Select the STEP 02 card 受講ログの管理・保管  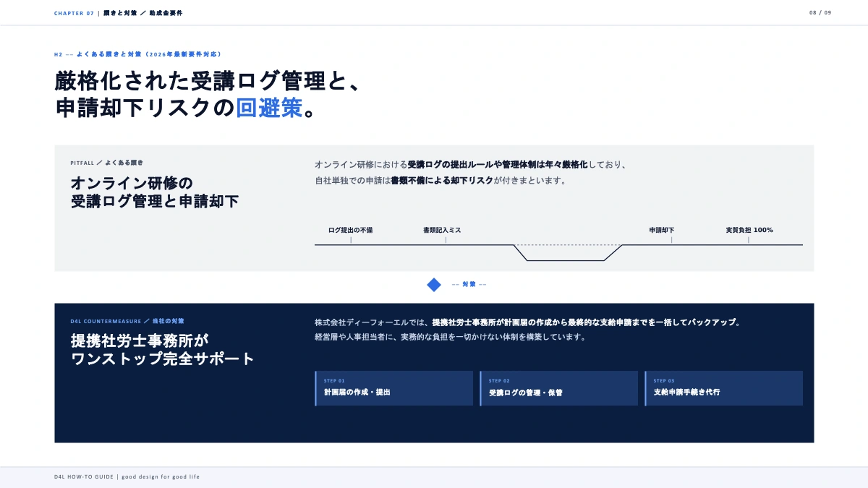(x=559, y=388)
